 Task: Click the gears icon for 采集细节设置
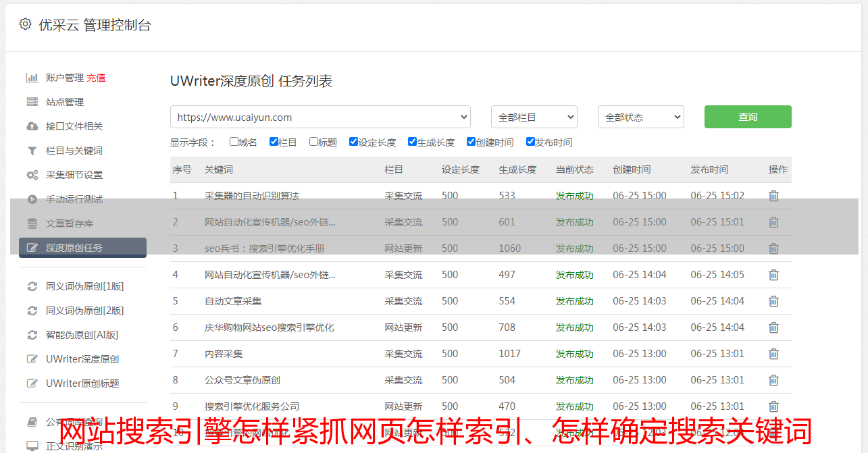pyautogui.click(x=32, y=175)
